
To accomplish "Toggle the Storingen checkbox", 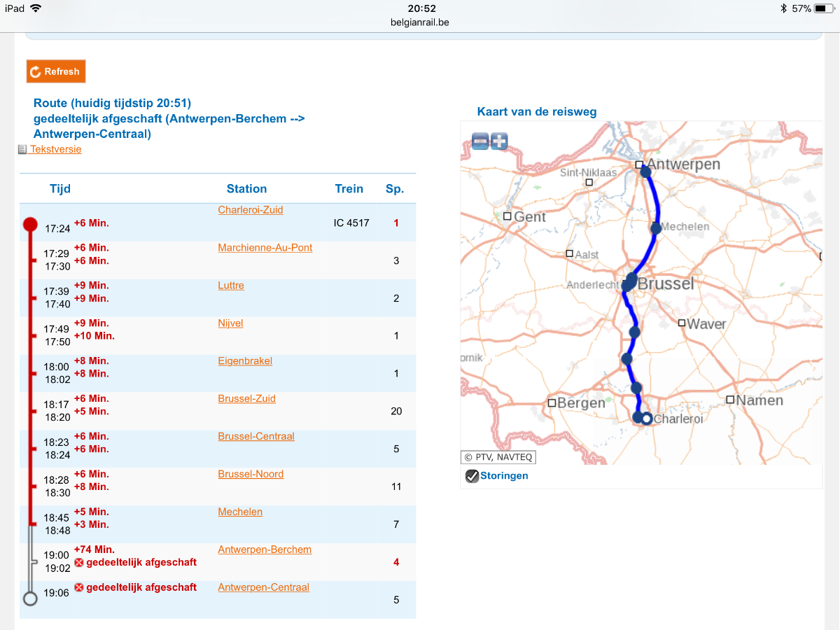I will pos(472,476).
